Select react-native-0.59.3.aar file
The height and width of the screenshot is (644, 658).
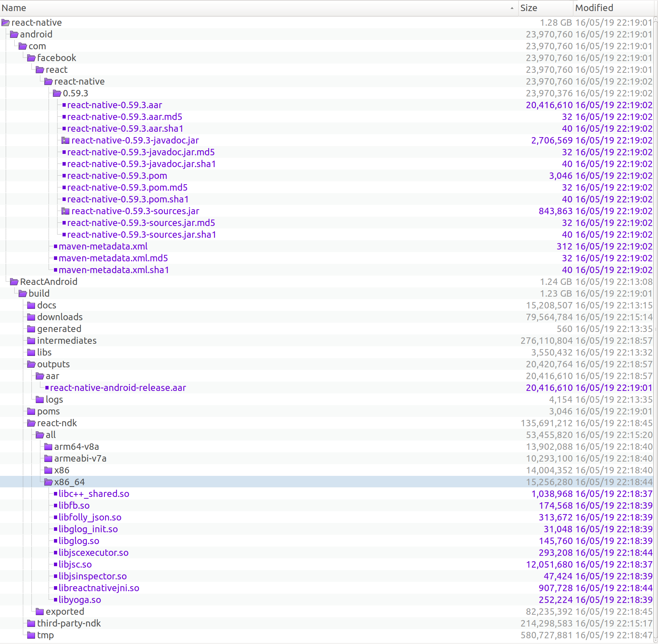pos(114,105)
